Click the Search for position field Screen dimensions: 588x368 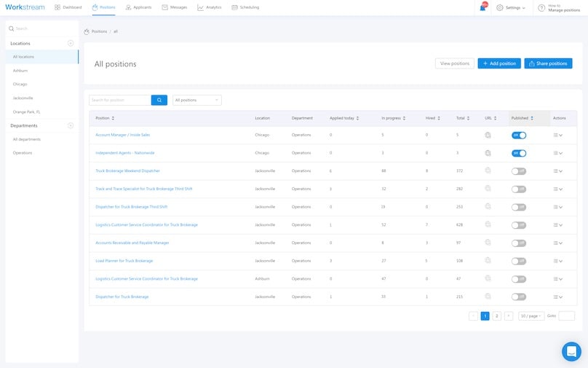tap(119, 100)
